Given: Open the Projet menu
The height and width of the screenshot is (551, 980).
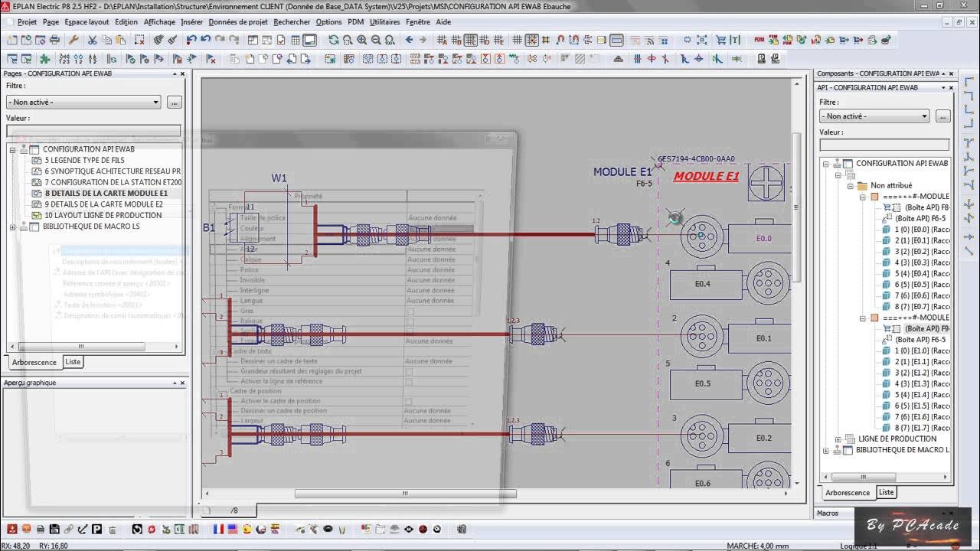Looking at the screenshot, I should [x=27, y=22].
